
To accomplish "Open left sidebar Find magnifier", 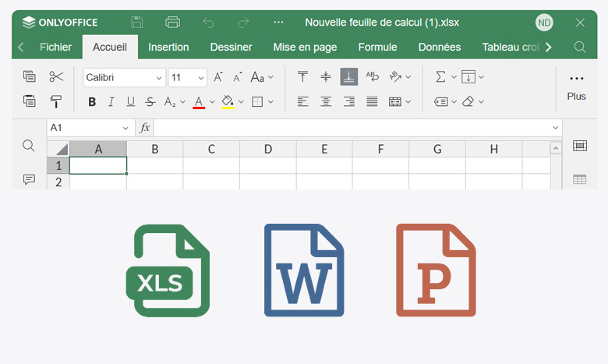I will 29,146.
